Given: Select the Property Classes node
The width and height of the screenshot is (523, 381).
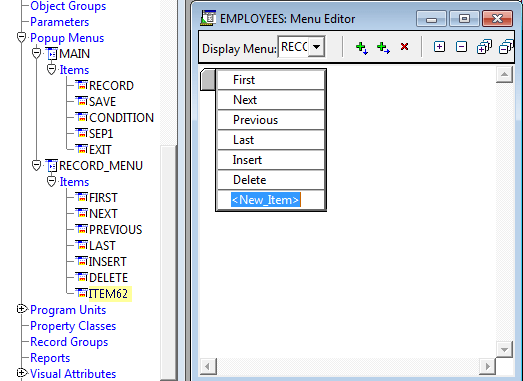Looking at the screenshot, I should click(x=73, y=326).
